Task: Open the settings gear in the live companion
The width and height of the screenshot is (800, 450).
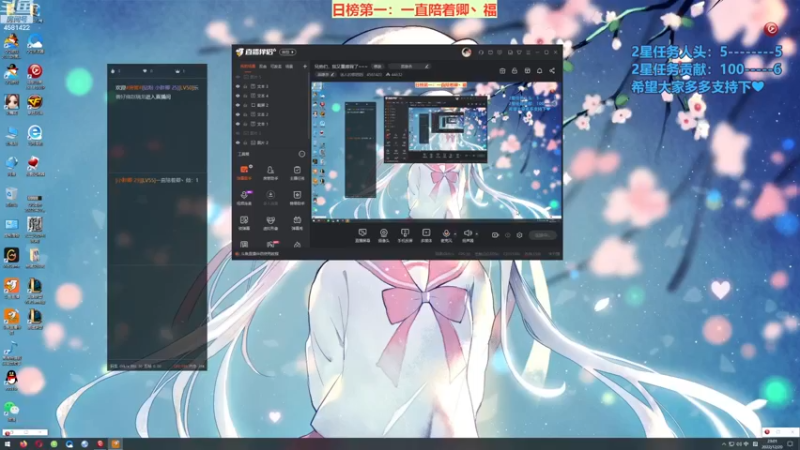Action: click(x=519, y=235)
